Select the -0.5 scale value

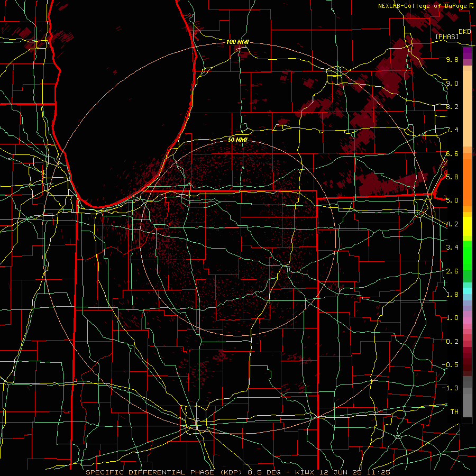coord(450,365)
